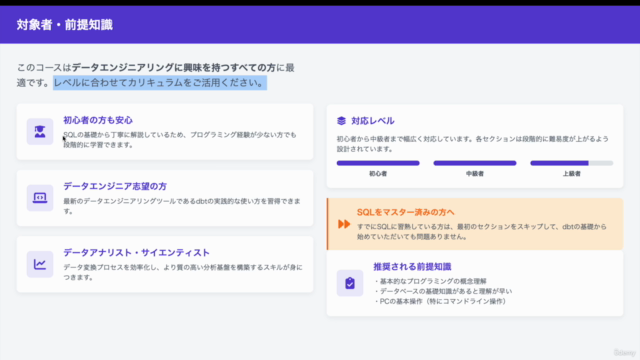Click the 初心者 label under the progress bar

tap(378, 174)
